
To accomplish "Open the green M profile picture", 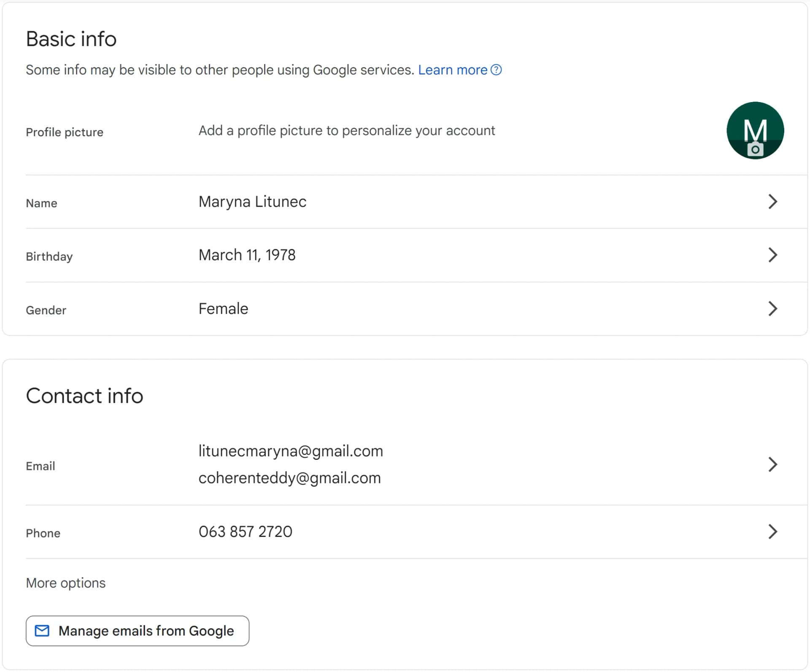I will click(755, 130).
